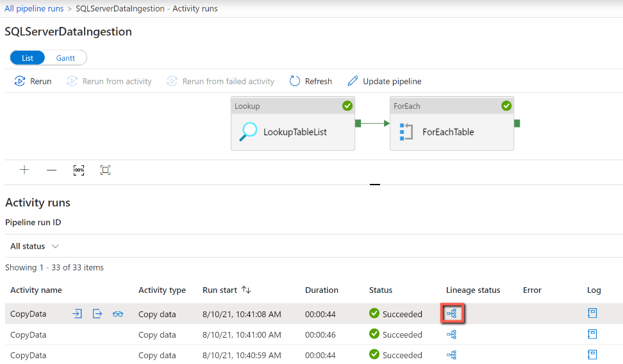This screenshot has width=623, height=364.
Task: Open input details icon for first CopyData
Action: point(77,314)
